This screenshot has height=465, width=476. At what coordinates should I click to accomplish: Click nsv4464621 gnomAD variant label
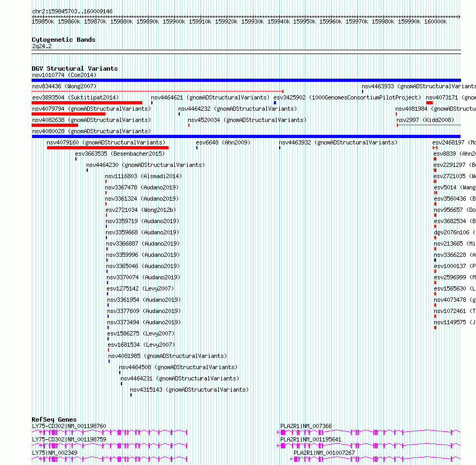[210, 97]
